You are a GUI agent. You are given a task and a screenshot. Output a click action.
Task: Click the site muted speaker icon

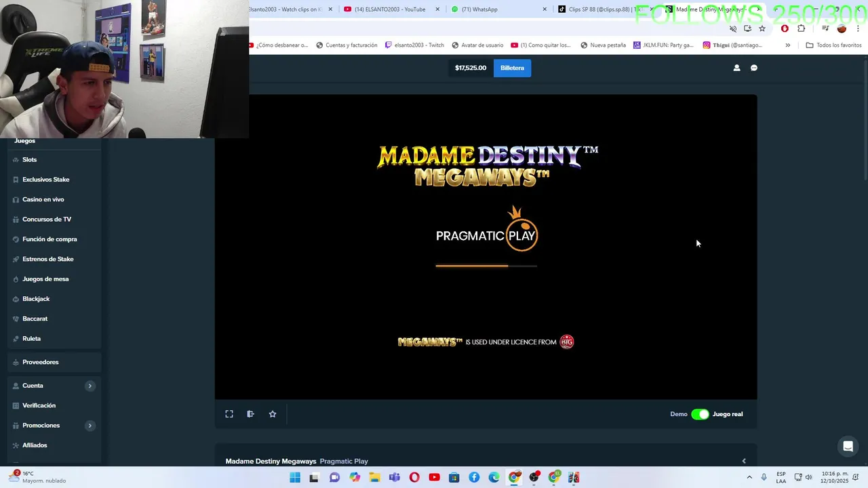click(733, 28)
